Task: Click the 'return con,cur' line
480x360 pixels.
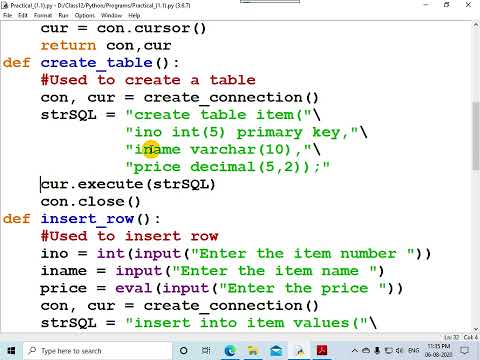Action: point(106,45)
